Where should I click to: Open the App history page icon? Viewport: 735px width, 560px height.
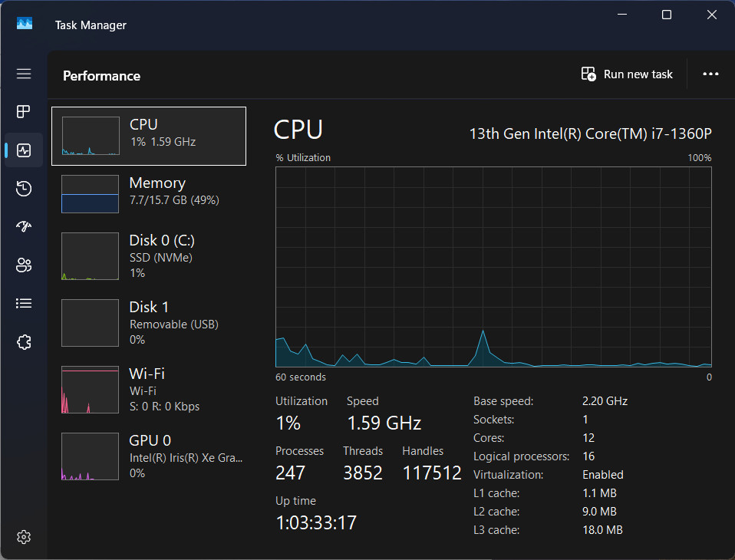(24, 189)
